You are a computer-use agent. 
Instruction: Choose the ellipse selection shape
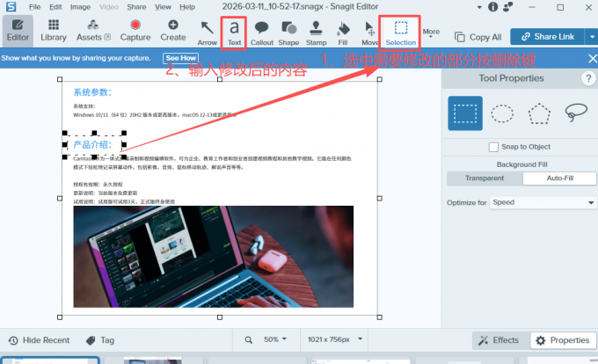[502, 113]
